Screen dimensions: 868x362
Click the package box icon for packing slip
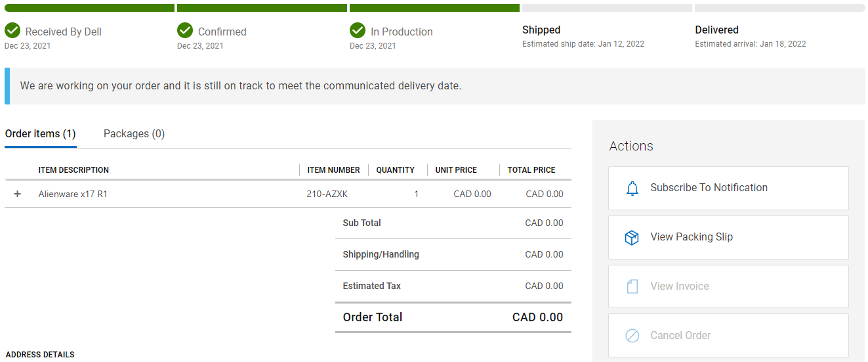[632, 237]
